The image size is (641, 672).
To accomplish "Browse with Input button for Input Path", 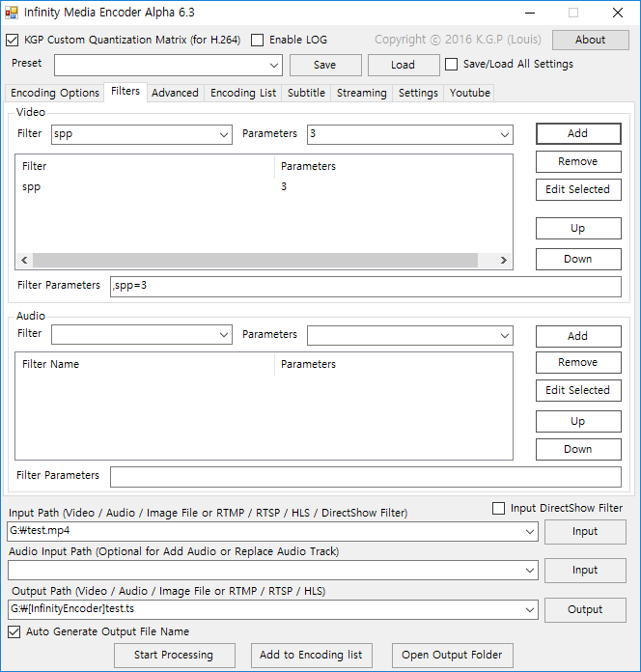I will [585, 532].
